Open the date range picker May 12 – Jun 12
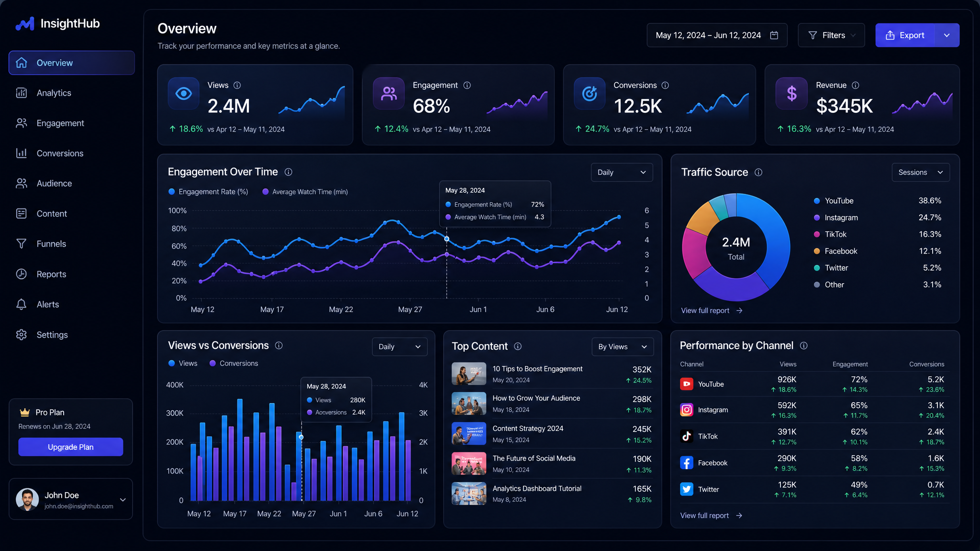Screen dimensions: 980x551 pyautogui.click(x=717, y=35)
